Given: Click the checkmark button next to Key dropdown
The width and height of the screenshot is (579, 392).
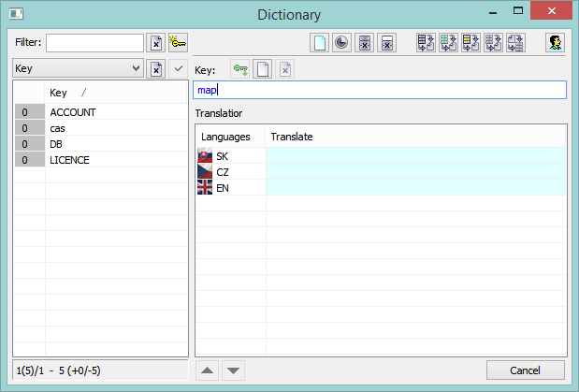Looking at the screenshot, I should tap(178, 68).
